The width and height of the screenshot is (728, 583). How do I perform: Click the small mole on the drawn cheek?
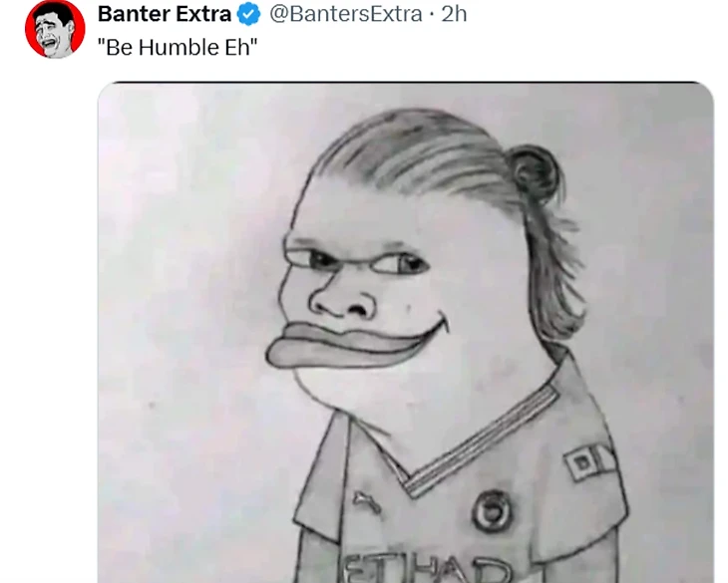[410, 307]
